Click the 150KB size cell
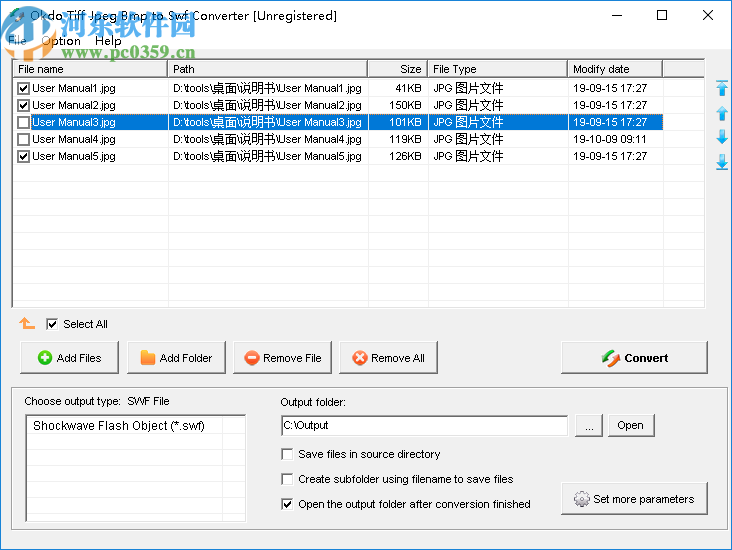Screen dimensions: 732x550 pos(405,105)
